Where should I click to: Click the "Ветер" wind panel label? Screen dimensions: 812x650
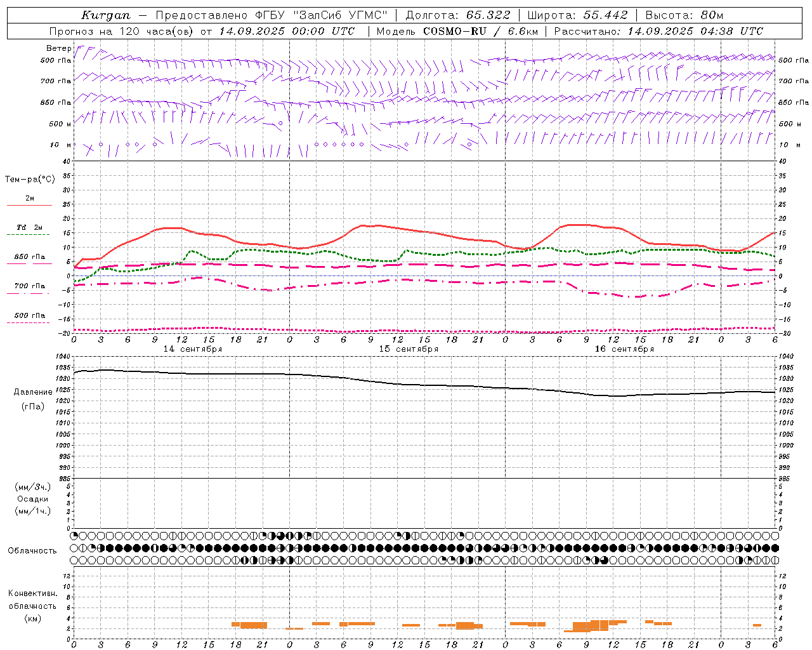tap(58, 48)
